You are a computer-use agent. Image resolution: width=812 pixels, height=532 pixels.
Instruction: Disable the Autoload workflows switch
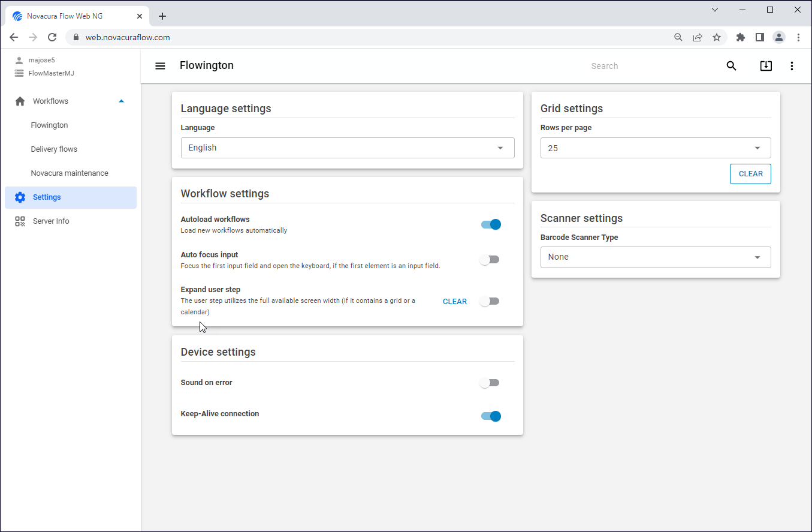[491, 224]
